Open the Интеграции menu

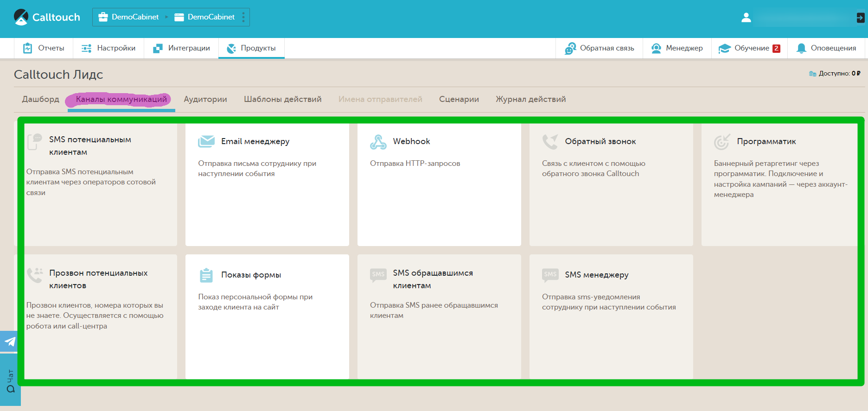click(x=181, y=48)
